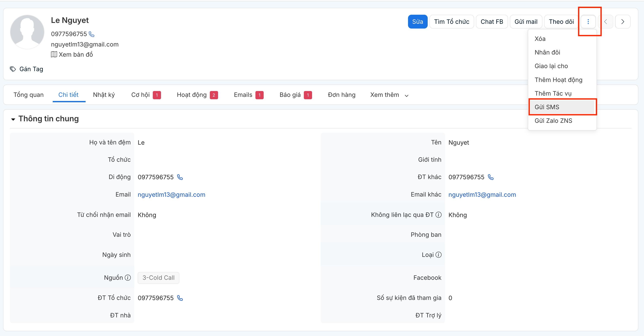Click the call icon beside ĐT Tổ chức
The height and width of the screenshot is (336, 644).
pyautogui.click(x=180, y=298)
